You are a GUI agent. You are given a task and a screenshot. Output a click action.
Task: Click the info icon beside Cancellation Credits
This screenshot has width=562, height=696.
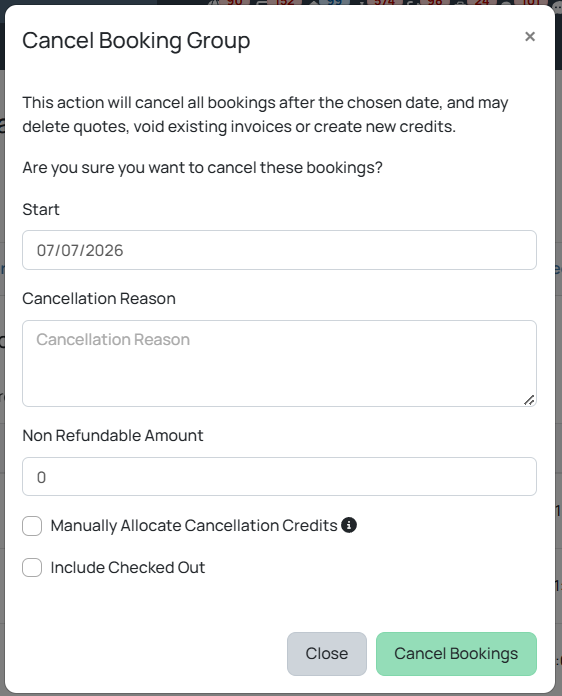(349, 525)
